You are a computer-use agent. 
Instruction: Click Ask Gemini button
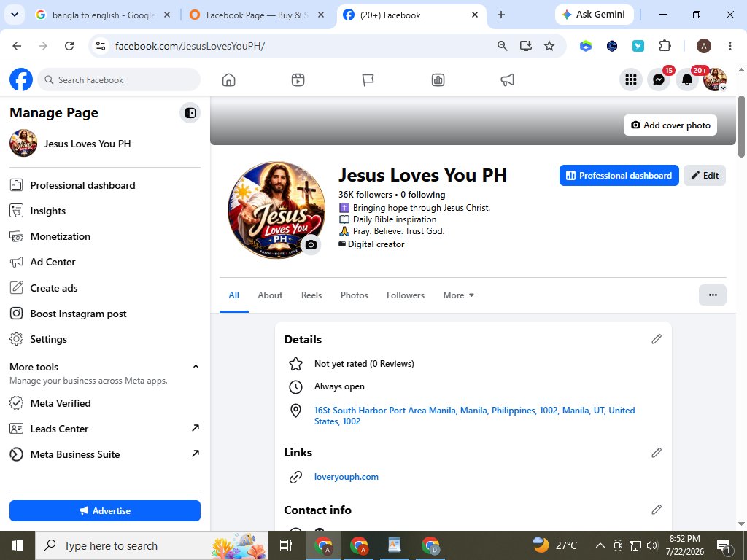pyautogui.click(x=594, y=15)
